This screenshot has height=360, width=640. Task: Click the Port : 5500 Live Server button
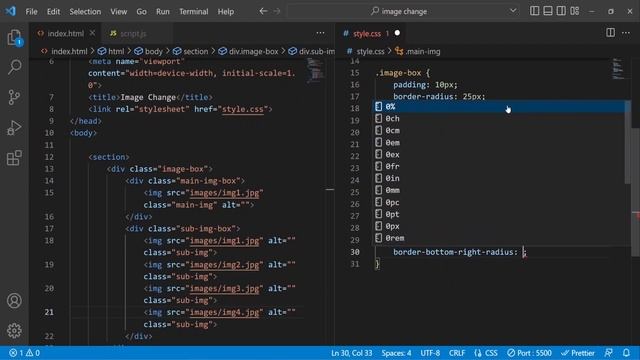coord(529,353)
